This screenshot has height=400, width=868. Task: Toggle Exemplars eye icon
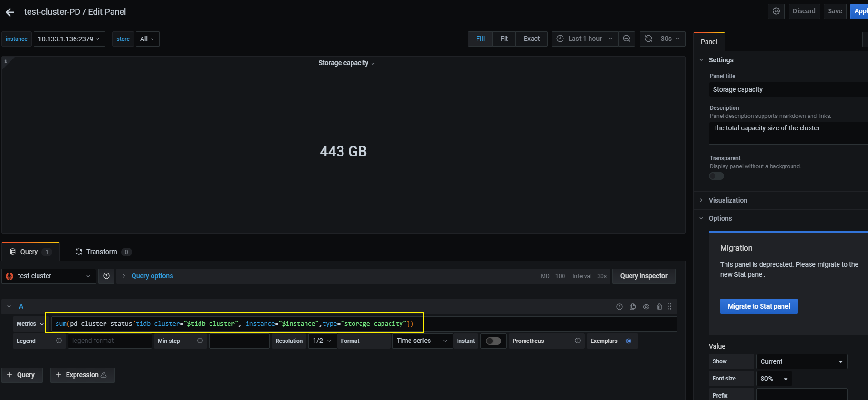tap(629, 341)
